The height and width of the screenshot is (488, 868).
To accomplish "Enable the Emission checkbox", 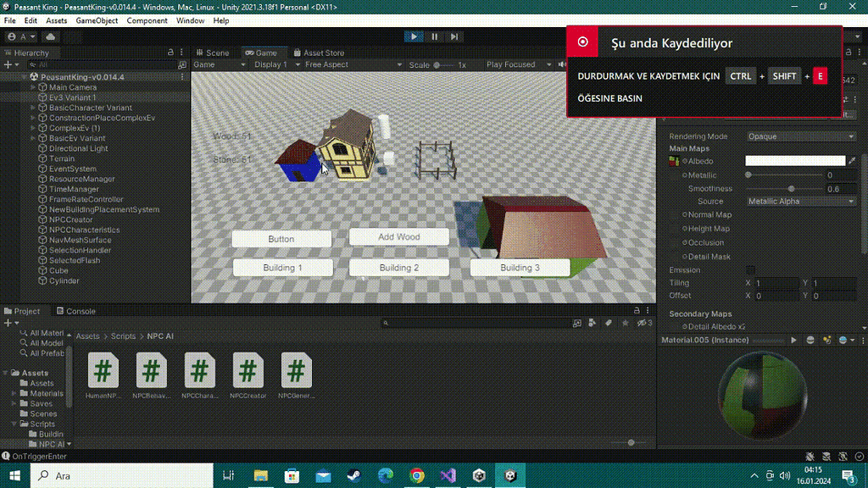I will click(749, 269).
